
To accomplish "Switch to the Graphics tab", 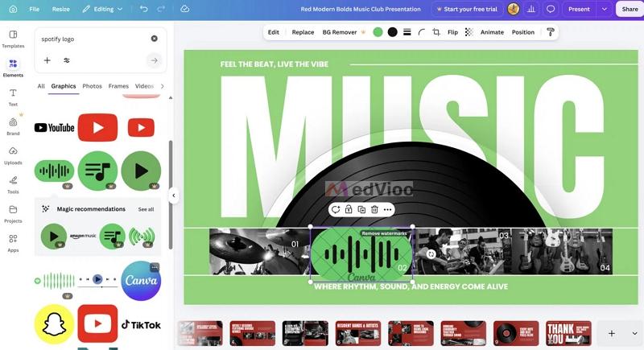I will [64, 86].
